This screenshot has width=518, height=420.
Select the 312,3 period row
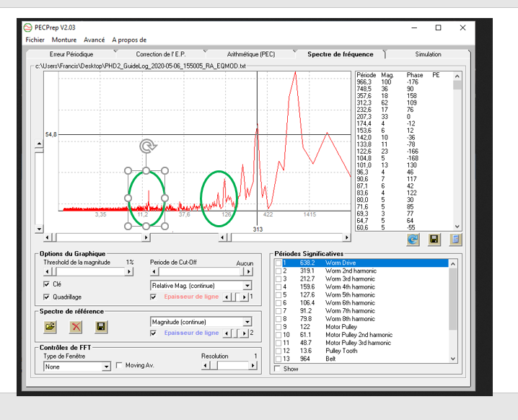coord(403,102)
